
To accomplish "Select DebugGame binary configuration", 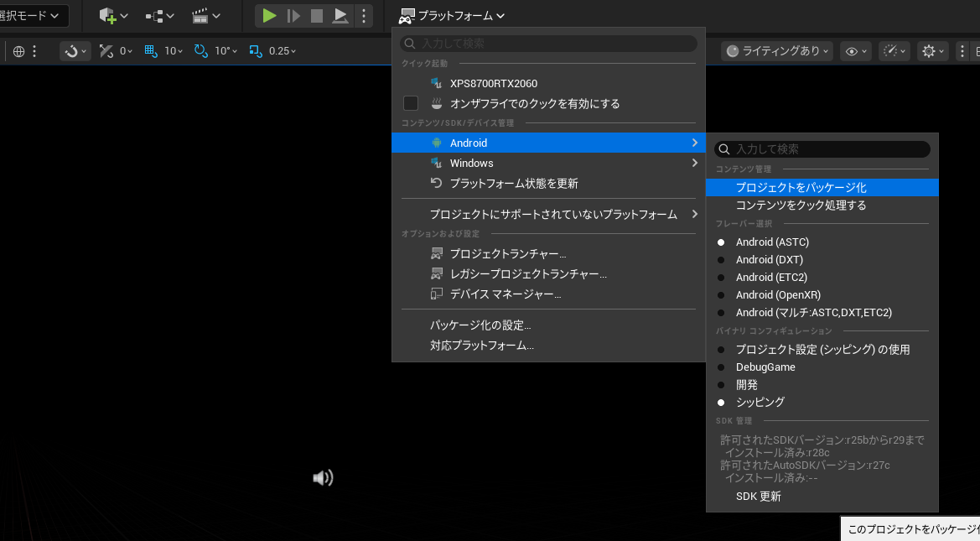I will [x=765, y=367].
